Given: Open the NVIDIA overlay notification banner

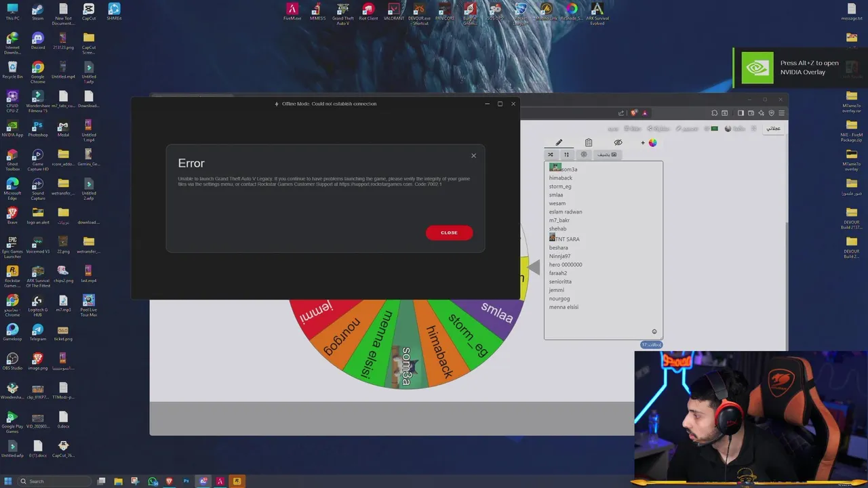Looking at the screenshot, I should [x=800, y=68].
